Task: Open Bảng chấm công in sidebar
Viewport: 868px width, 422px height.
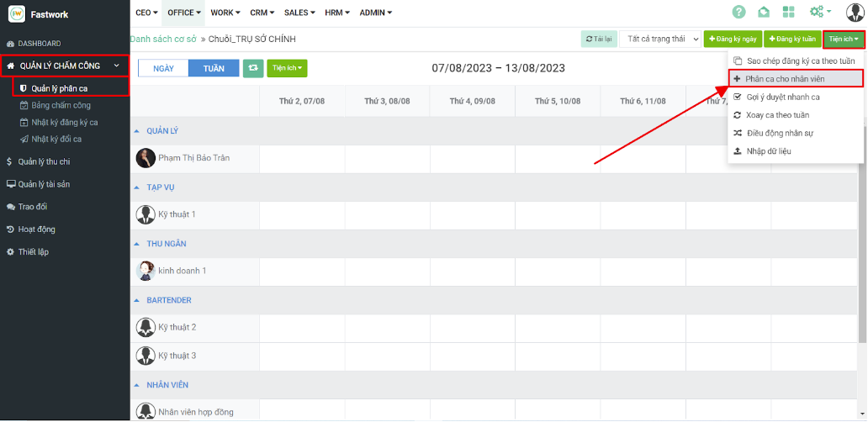Action: [x=61, y=105]
